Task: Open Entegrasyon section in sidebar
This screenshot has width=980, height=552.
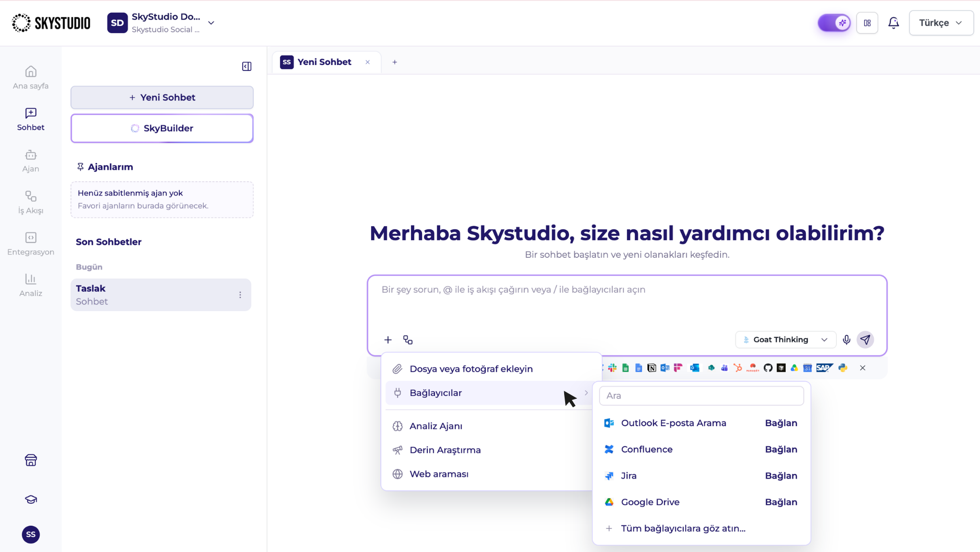Action: click(x=31, y=244)
